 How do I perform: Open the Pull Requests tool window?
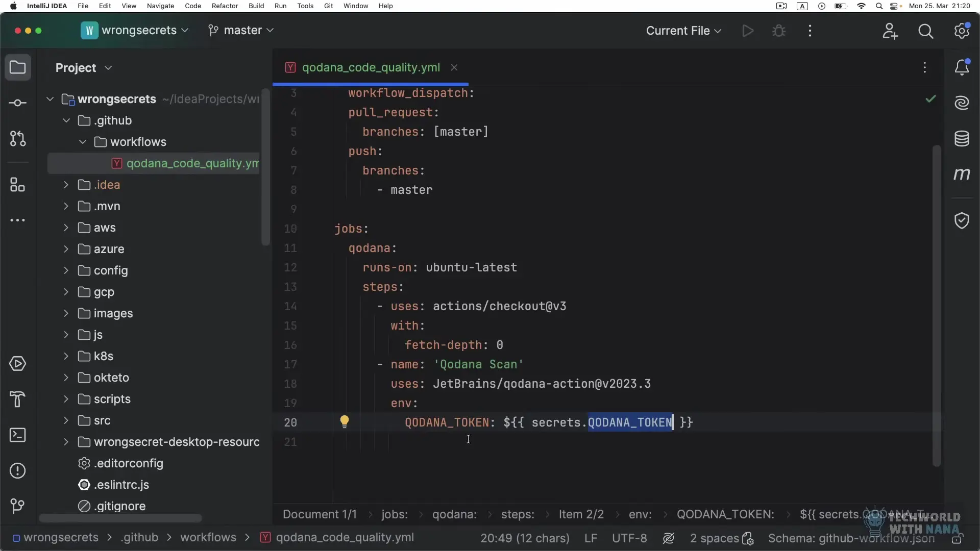(x=18, y=139)
